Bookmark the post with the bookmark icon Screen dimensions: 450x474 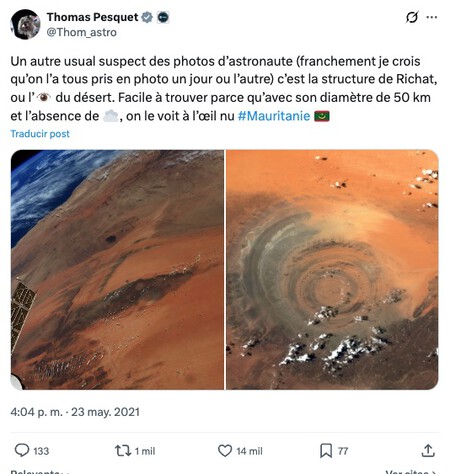tap(326, 451)
